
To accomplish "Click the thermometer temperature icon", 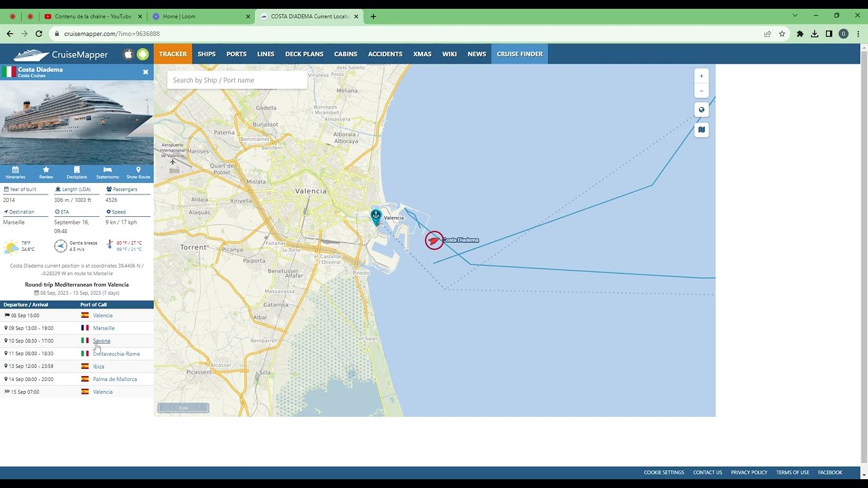I will [x=110, y=245].
